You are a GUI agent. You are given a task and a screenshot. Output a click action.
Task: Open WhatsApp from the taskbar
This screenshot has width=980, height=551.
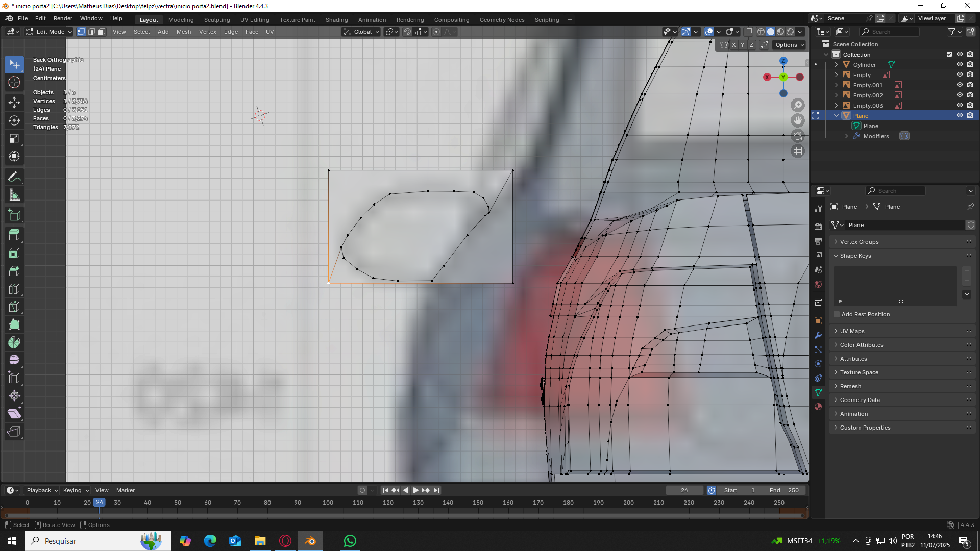350,541
